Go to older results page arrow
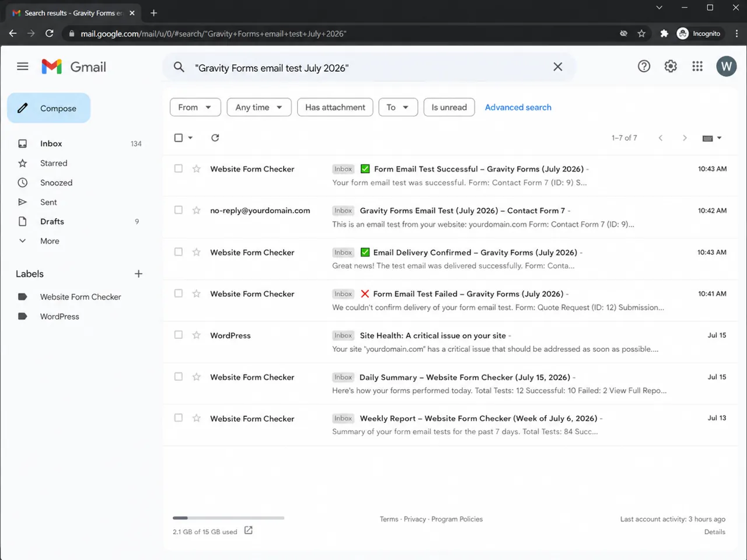Screen dimensions: 747x560 click(685, 138)
